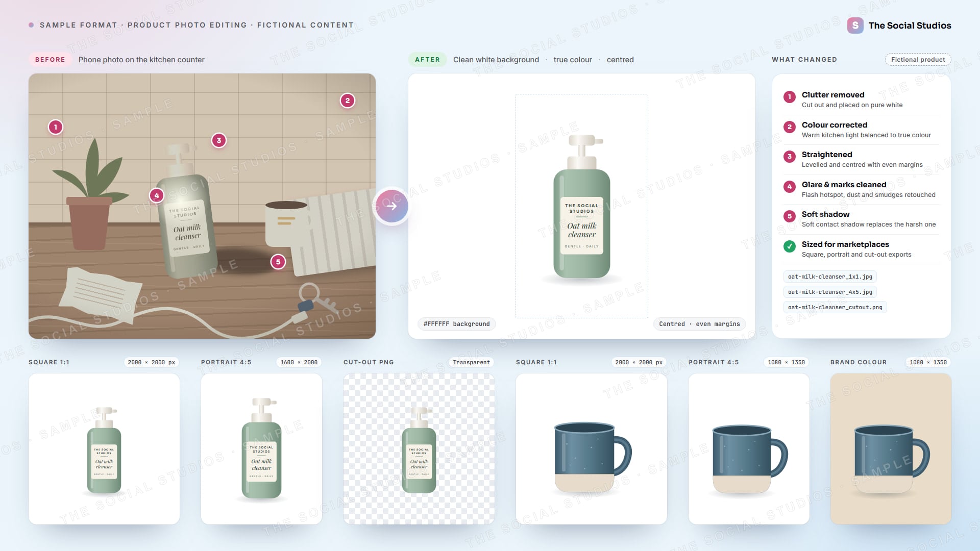Open the mug Portrait 4:5 thumbnail
Viewport: 980px width, 551px height.
(x=749, y=449)
